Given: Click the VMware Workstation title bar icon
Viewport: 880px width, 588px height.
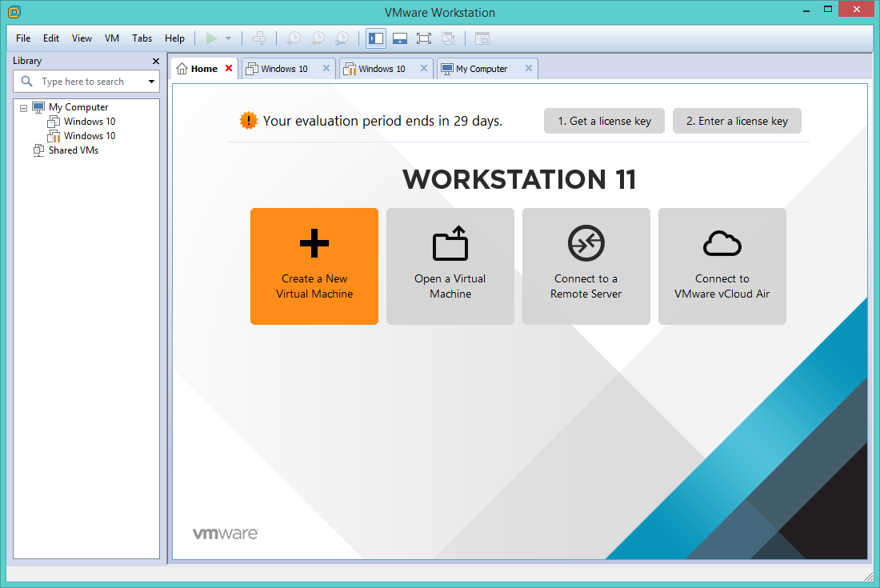Looking at the screenshot, I should (14, 12).
